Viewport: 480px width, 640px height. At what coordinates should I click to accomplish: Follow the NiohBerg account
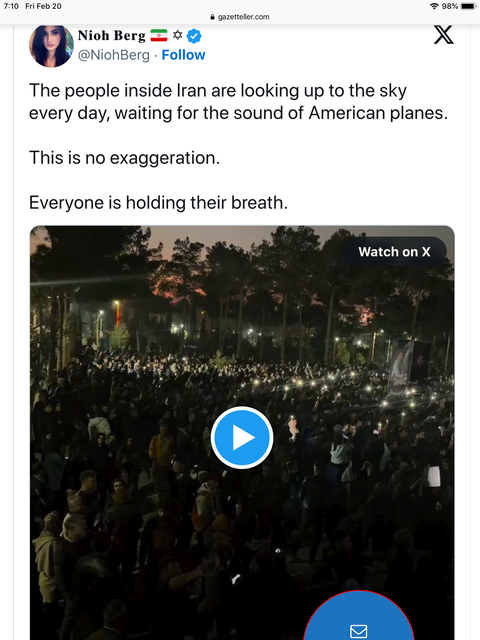coord(183,55)
